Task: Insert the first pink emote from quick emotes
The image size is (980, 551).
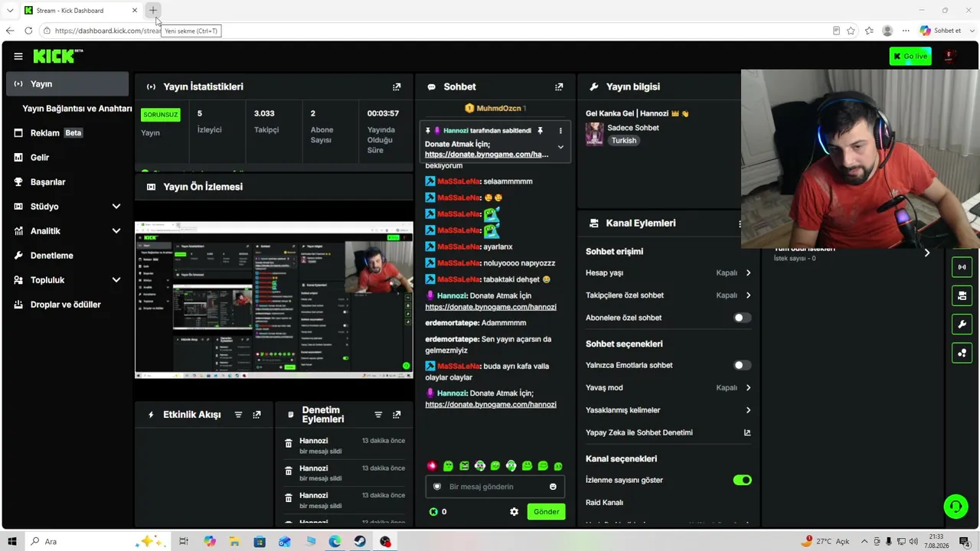Action: pos(432,466)
